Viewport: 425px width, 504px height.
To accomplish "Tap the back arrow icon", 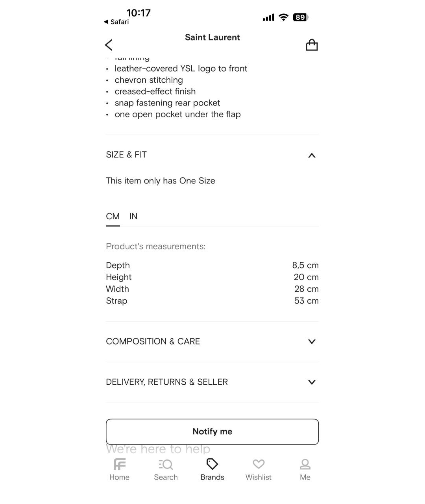I will coord(109,45).
